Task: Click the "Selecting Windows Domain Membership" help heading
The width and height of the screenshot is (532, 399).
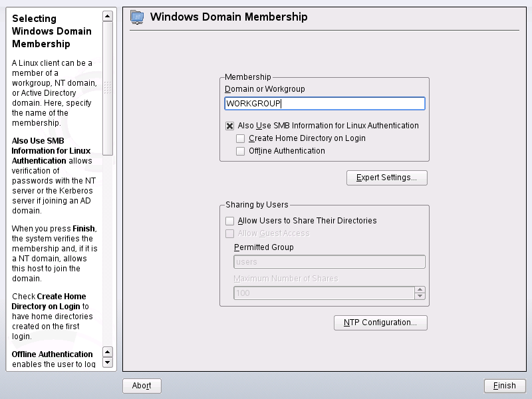Action: (52, 31)
